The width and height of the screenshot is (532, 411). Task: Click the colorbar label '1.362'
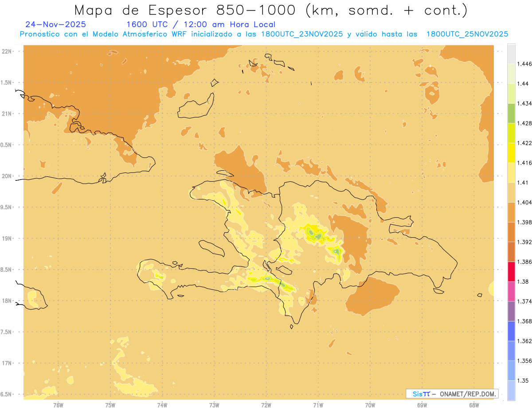click(x=524, y=341)
